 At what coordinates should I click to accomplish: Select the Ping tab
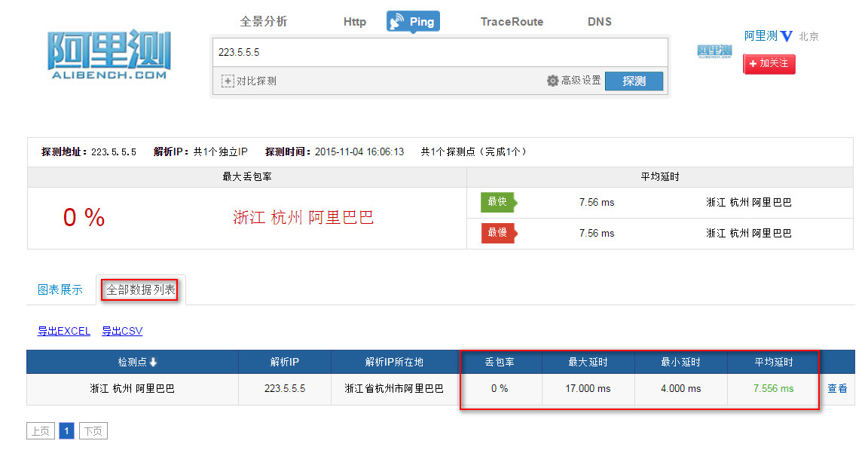413,22
